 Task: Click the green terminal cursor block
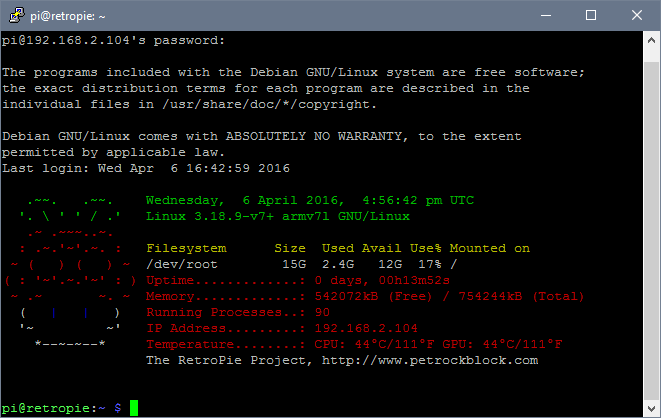(x=134, y=408)
